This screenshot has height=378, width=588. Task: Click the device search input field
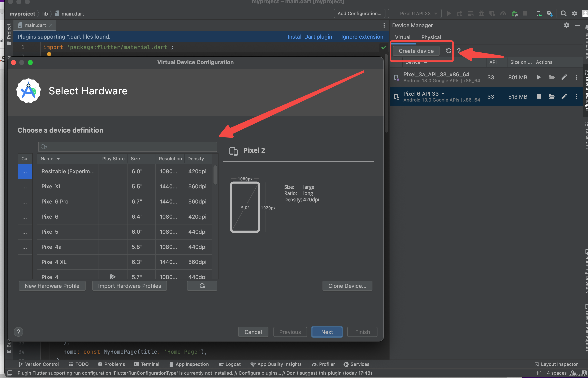127,147
